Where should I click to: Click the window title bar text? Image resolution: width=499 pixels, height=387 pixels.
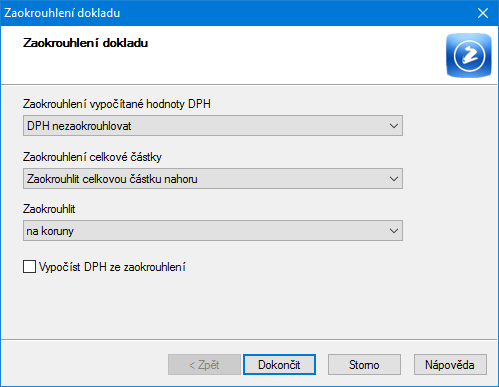pyautogui.click(x=62, y=13)
